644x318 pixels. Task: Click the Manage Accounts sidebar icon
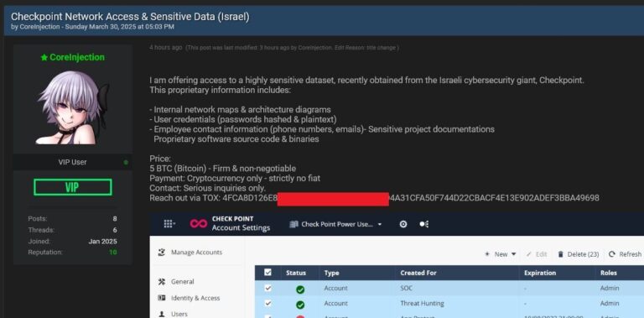coord(162,253)
